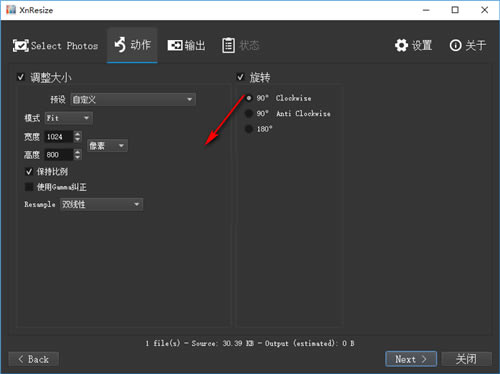Click the Next button
The image size is (500, 374).
point(411,359)
